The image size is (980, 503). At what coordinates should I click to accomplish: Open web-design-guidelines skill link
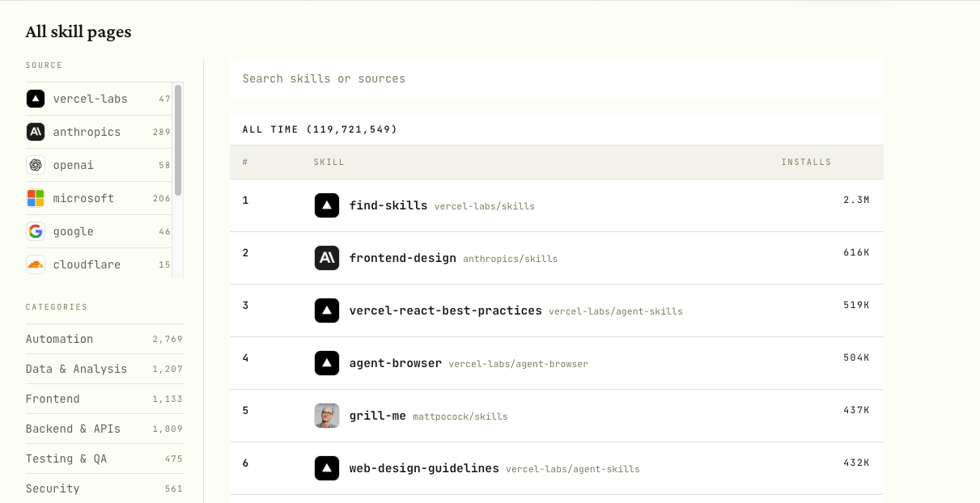[424, 468]
